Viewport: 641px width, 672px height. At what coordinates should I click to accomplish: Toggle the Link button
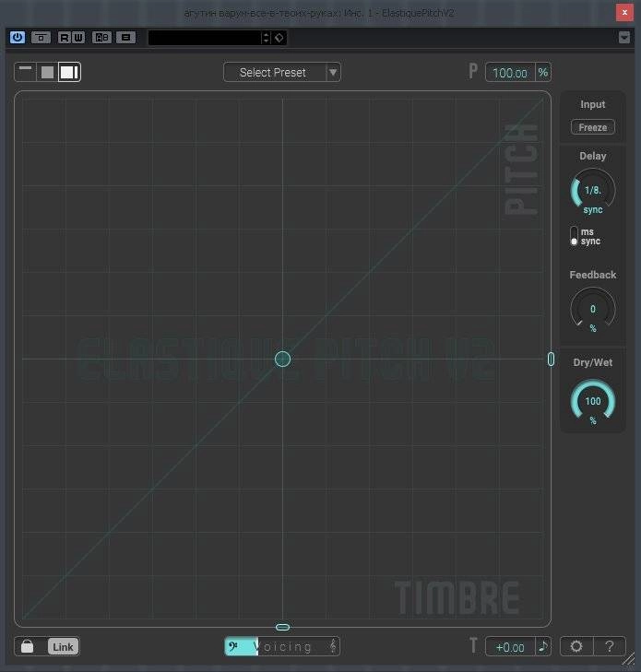tap(63, 647)
